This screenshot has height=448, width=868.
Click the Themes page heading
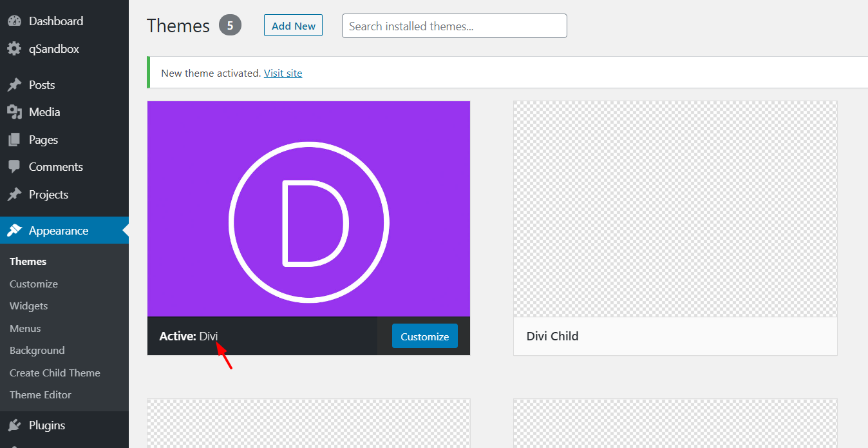tap(178, 26)
